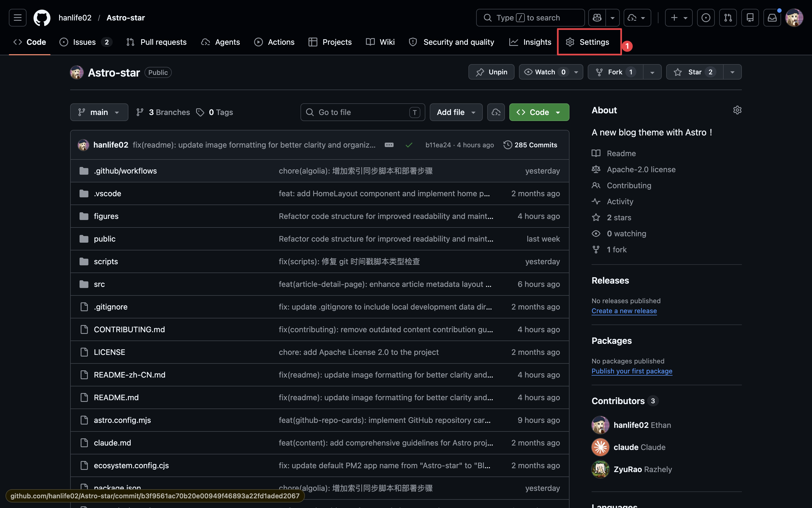Click the hanlife02 avatar in Contributors list
This screenshot has height=508, width=812.
pos(600,425)
